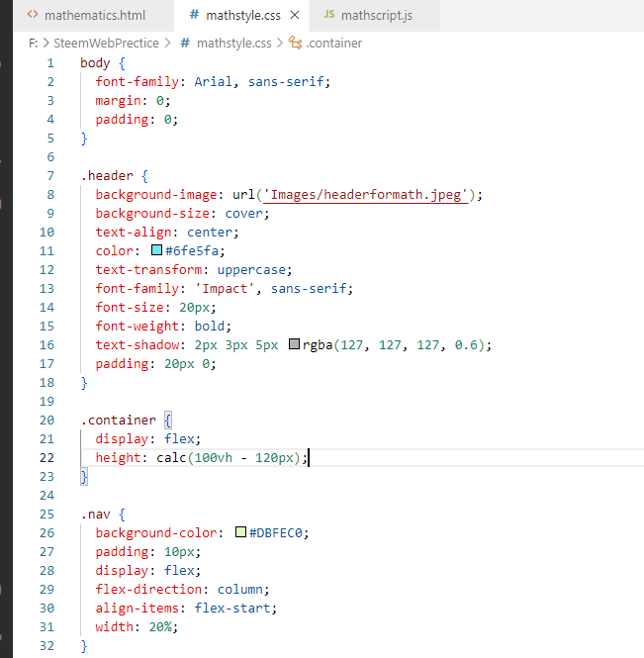
Task: Click the '.container' selector text
Action: 119,421
